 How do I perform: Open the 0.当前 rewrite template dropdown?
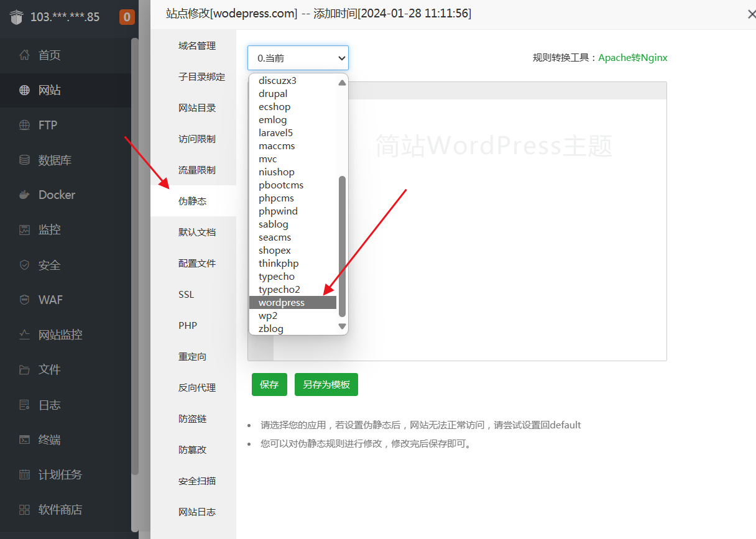[298, 58]
